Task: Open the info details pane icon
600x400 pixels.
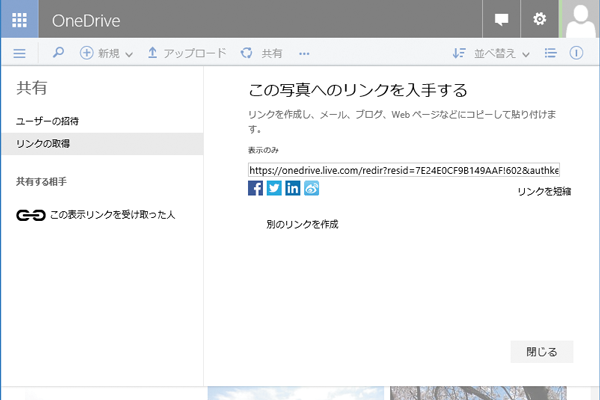Action: 576,53
